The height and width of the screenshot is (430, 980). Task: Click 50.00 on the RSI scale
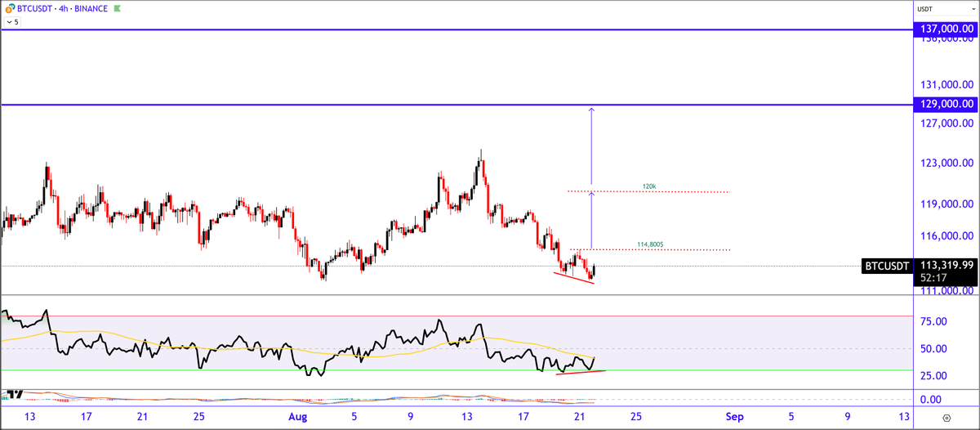[x=934, y=348]
